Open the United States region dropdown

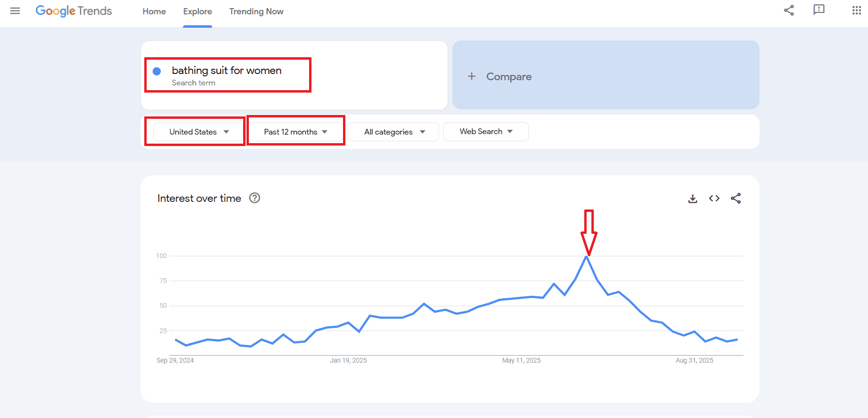point(198,132)
